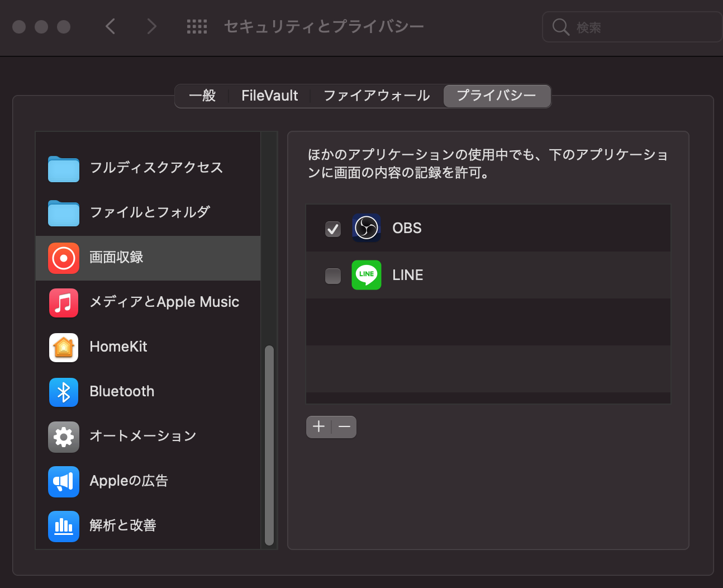
Task: Select オートメーション in the list
Action: pyautogui.click(x=143, y=436)
